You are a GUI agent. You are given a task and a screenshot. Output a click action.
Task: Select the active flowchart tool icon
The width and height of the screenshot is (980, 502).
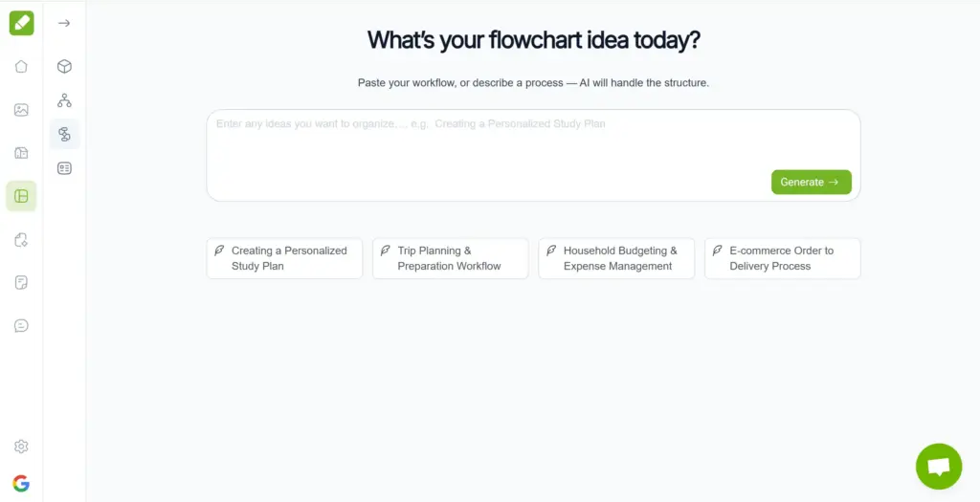pos(64,134)
